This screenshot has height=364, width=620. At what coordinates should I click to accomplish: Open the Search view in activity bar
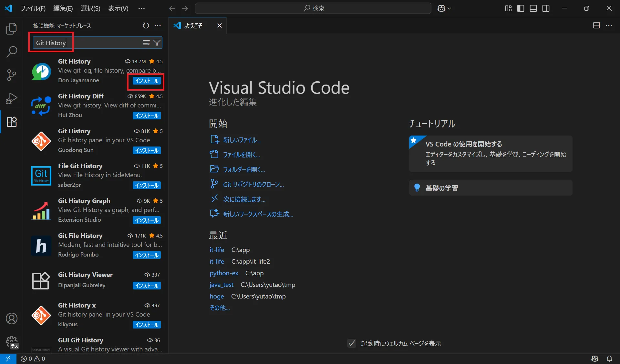tap(12, 52)
